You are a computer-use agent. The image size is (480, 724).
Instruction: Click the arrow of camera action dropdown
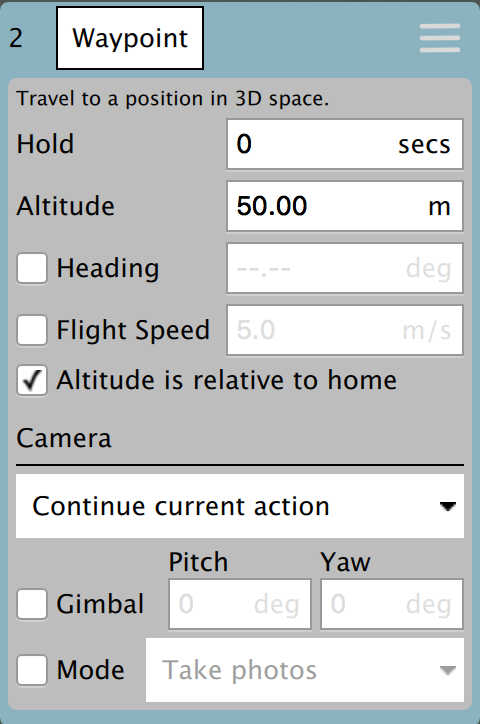447,507
